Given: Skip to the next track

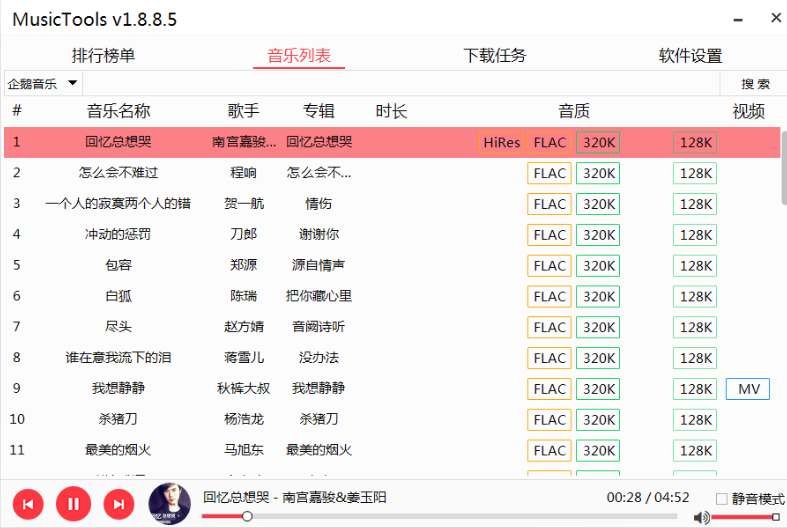Looking at the screenshot, I should (x=118, y=504).
